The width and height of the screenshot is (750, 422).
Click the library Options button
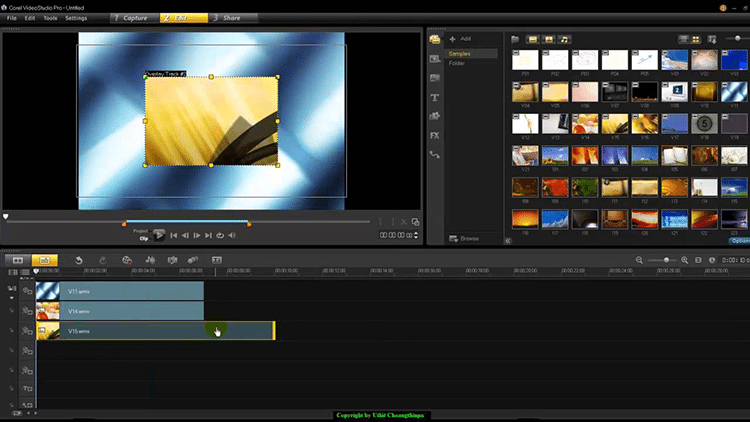pyautogui.click(x=739, y=241)
